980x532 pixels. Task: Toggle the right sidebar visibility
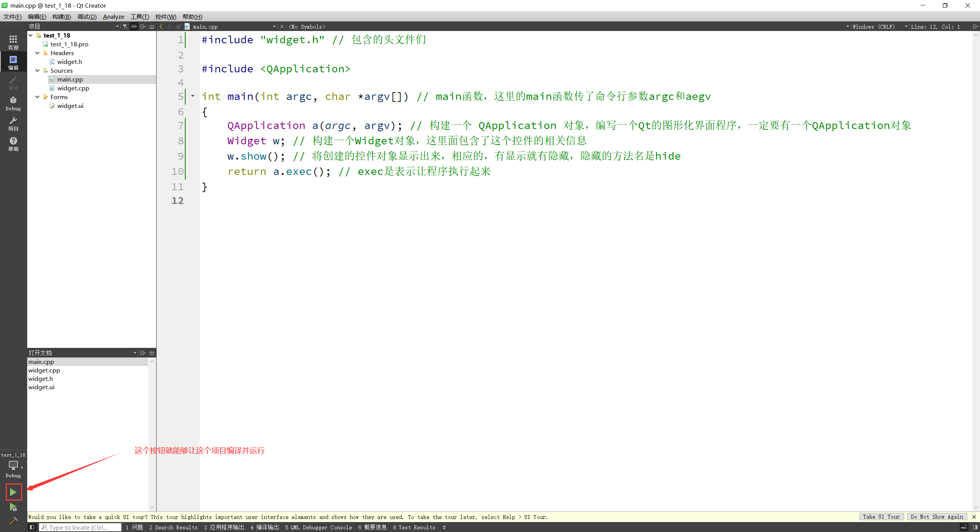(975, 527)
